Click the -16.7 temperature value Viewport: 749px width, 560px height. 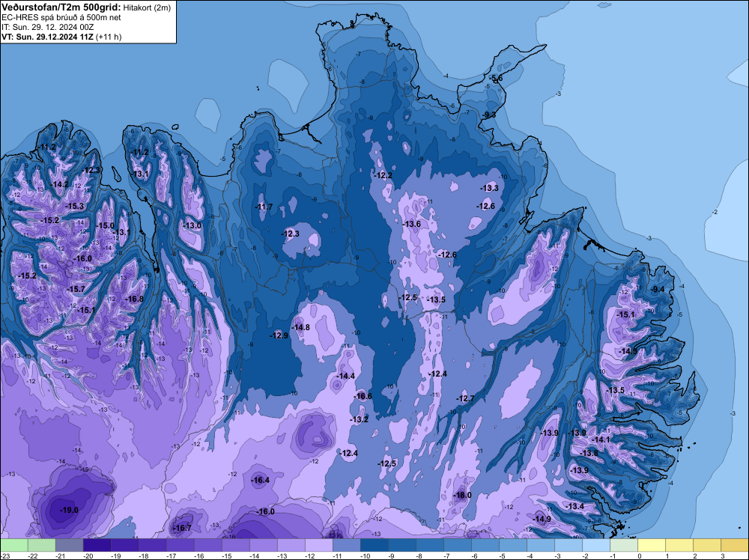pos(182,528)
